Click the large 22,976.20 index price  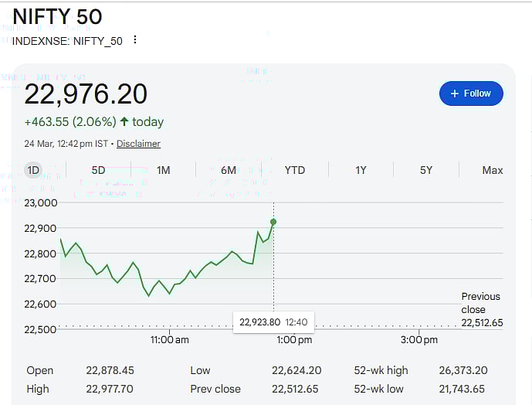coord(86,94)
